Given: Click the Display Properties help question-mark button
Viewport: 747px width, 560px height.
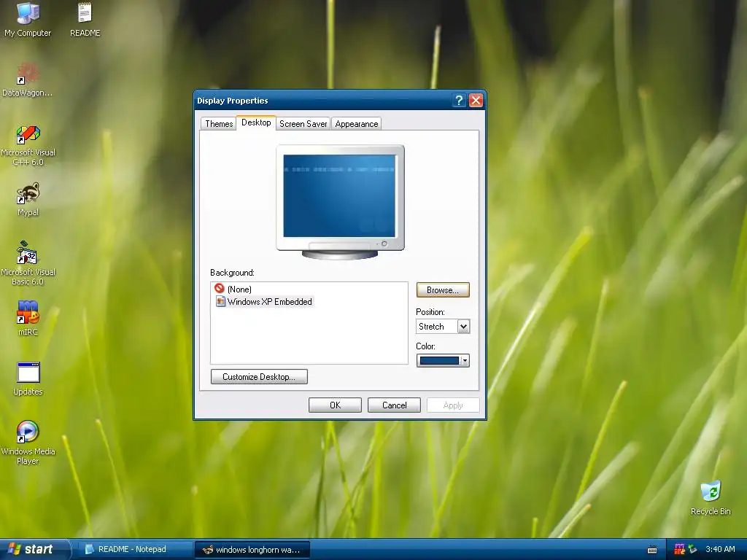Looking at the screenshot, I should pyautogui.click(x=459, y=101).
